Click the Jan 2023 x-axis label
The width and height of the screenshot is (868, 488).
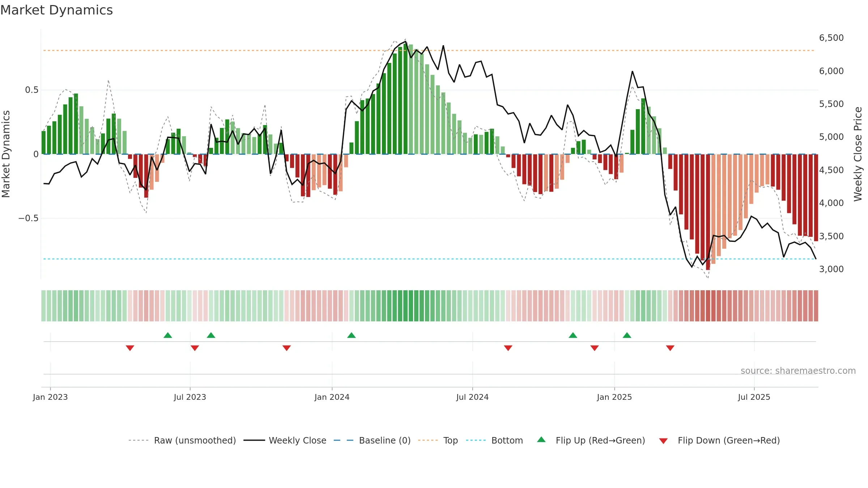(x=50, y=397)
